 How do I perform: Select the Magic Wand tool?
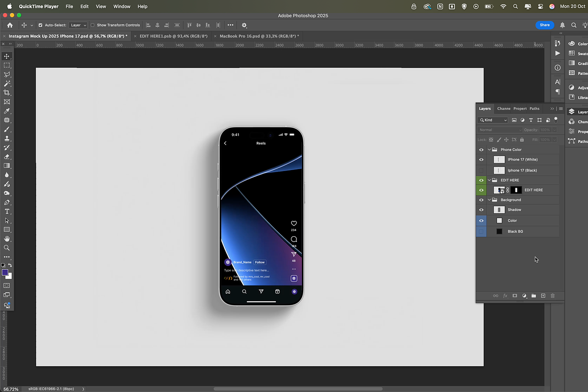pos(7,84)
